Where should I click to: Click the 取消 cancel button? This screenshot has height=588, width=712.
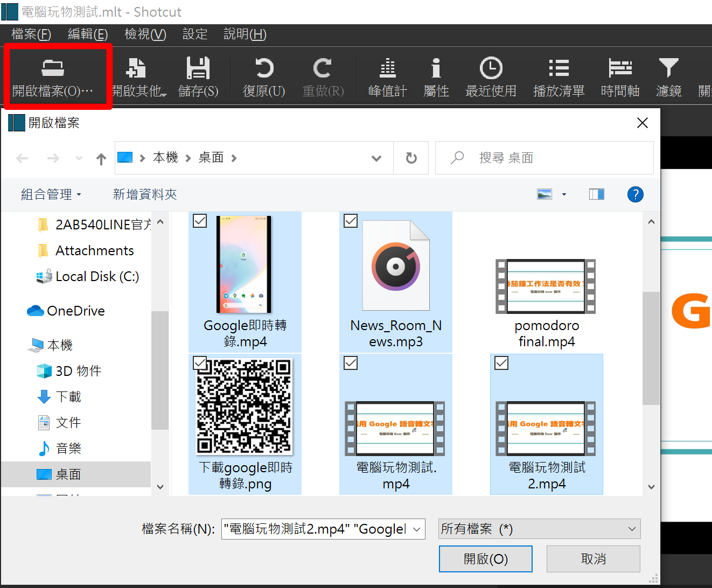pos(594,559)
